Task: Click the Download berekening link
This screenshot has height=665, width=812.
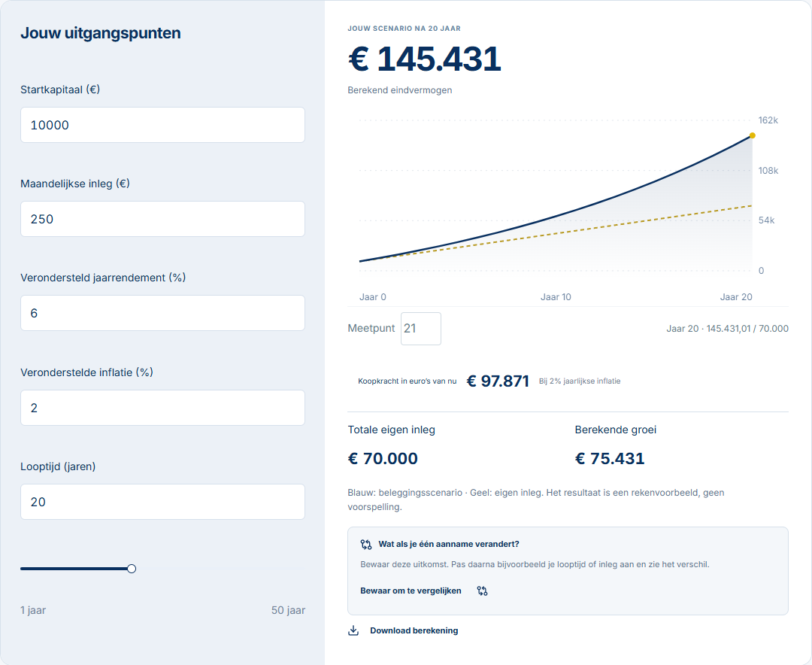Action: (403, 630)
